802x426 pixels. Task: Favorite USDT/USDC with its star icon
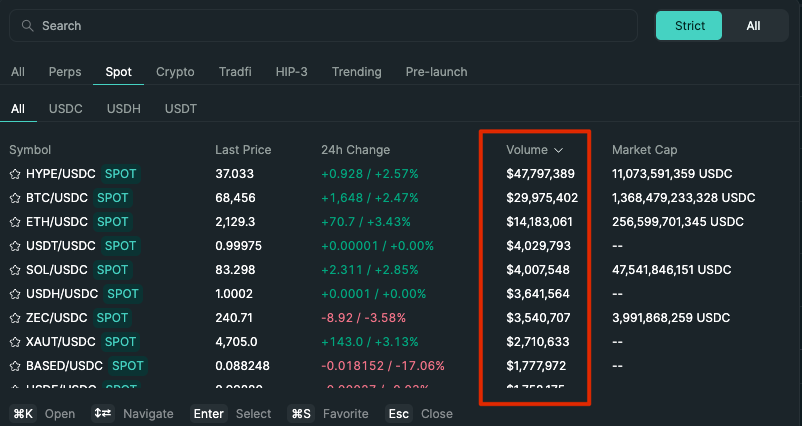15,246
